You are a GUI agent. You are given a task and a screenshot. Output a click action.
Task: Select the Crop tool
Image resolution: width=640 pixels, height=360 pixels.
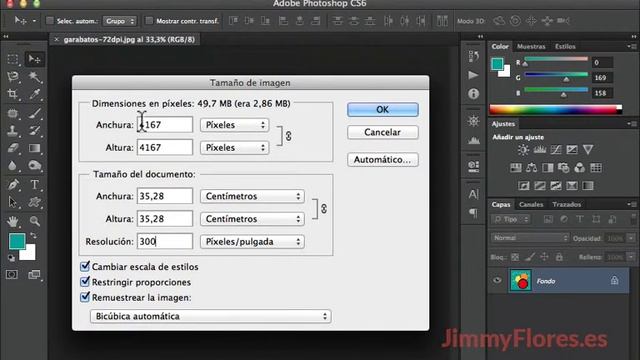pos(13,94)
